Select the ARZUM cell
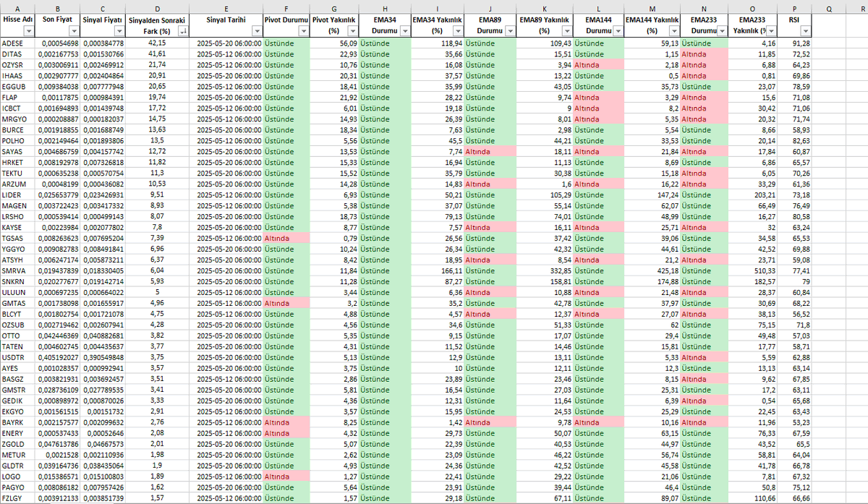This screenshot has height=504, width=868. point(17,184)
